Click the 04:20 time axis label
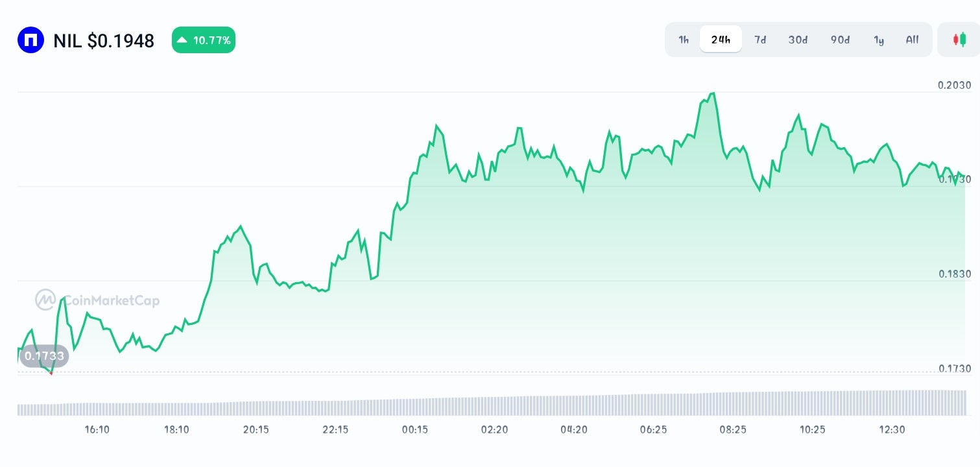980x467 pixels. tap(574, 429)
